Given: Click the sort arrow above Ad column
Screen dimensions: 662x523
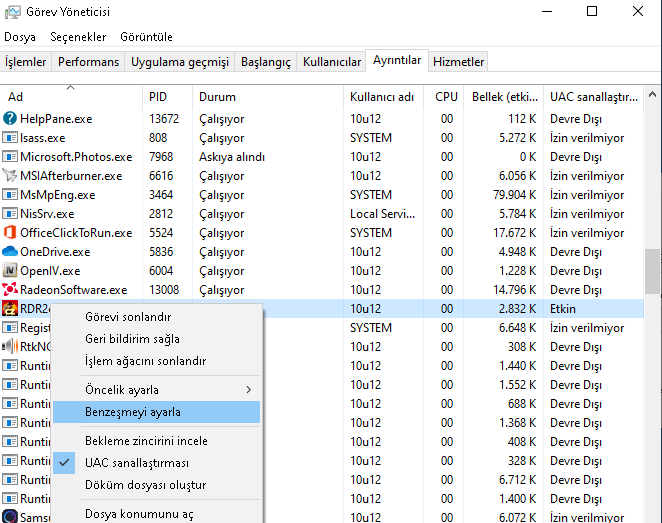Looking at the screenshot, I should click(x=71, y=87).
